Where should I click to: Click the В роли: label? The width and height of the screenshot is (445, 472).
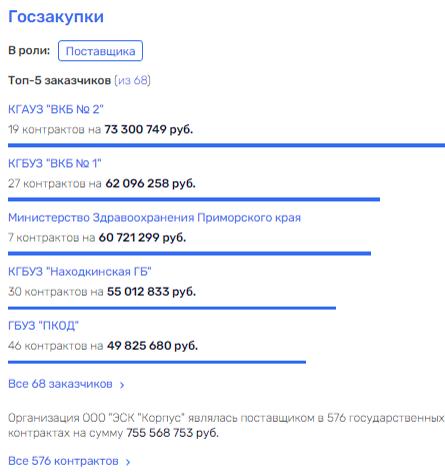29,50
